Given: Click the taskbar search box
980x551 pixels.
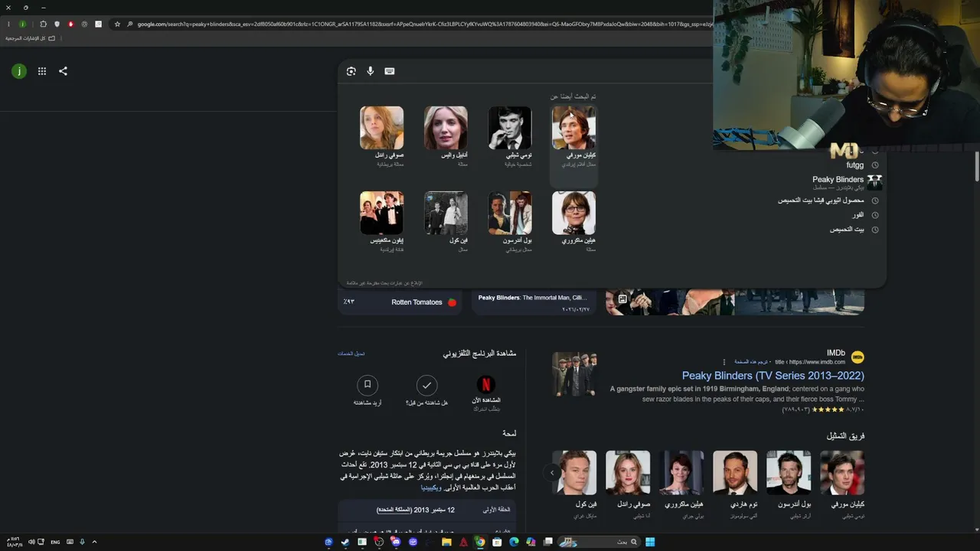Looking at the screenshot, I should [597, 542].
